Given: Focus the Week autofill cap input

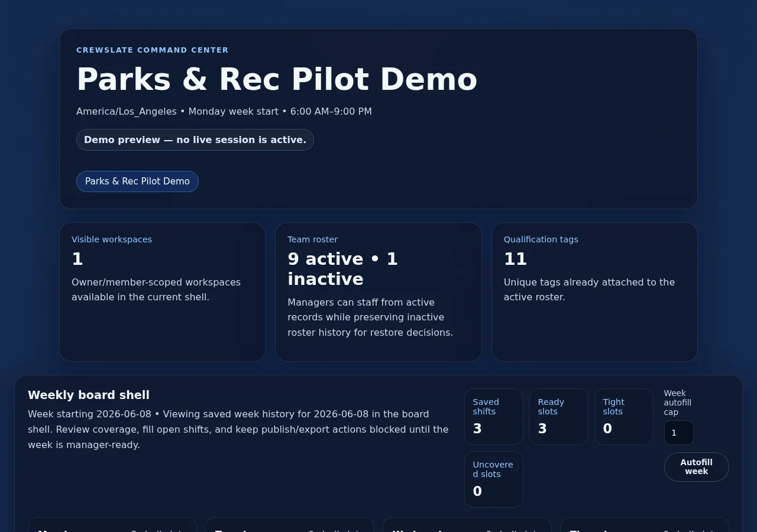Looking at the screenshot, I should coord(678,433).
